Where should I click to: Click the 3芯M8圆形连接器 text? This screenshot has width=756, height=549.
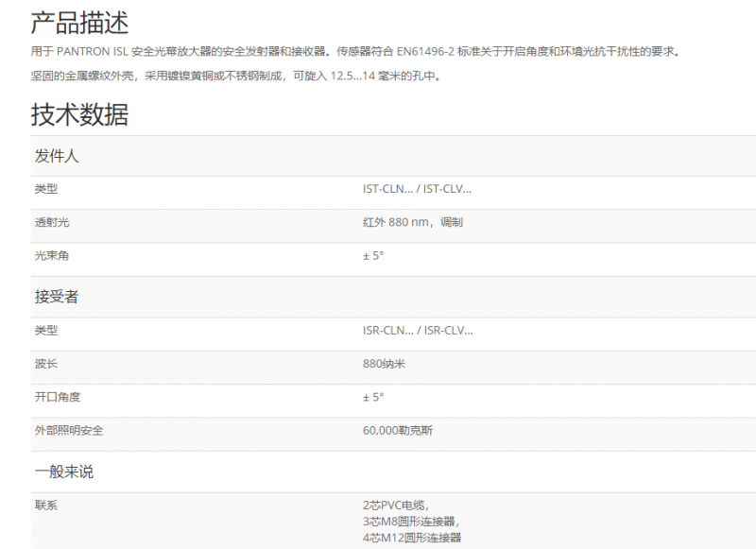[x=412, y=521]
